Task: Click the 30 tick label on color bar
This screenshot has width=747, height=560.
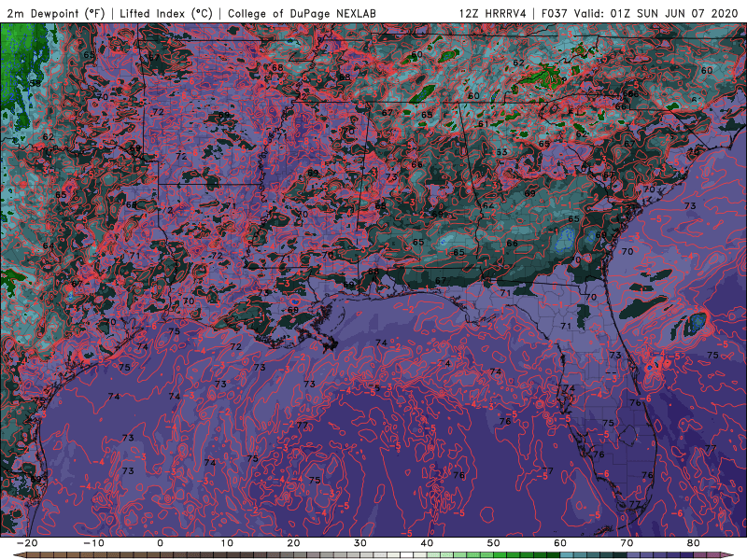Action: coord(360,543)
